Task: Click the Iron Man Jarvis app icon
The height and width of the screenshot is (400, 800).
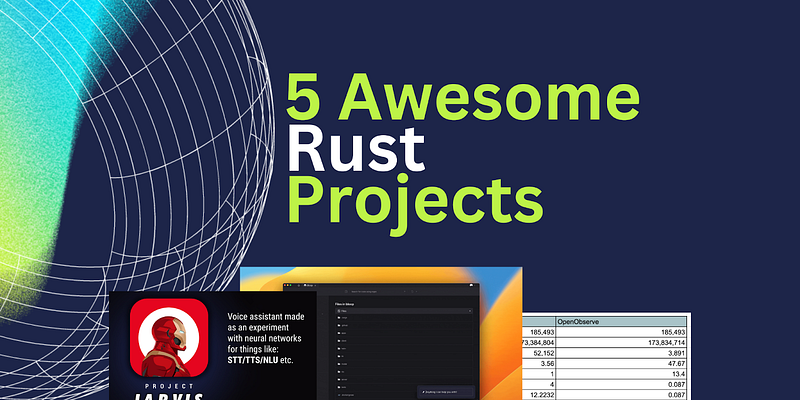Action: (x=169, y=337)
